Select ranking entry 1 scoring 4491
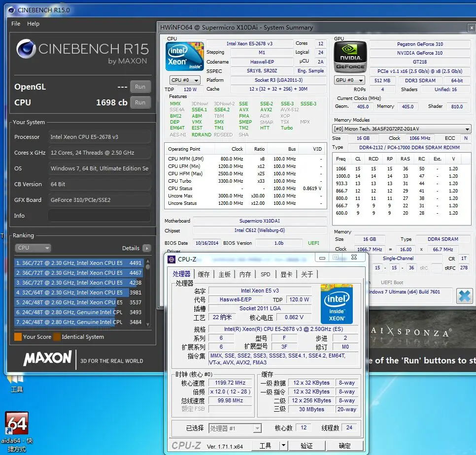The image size is (476, 455). (x=78, y=263)
